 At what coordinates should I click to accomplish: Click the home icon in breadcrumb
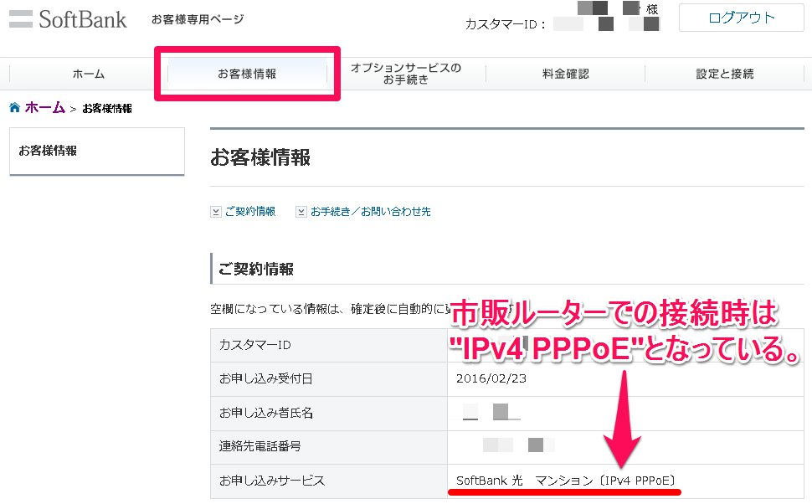(15, 107)
